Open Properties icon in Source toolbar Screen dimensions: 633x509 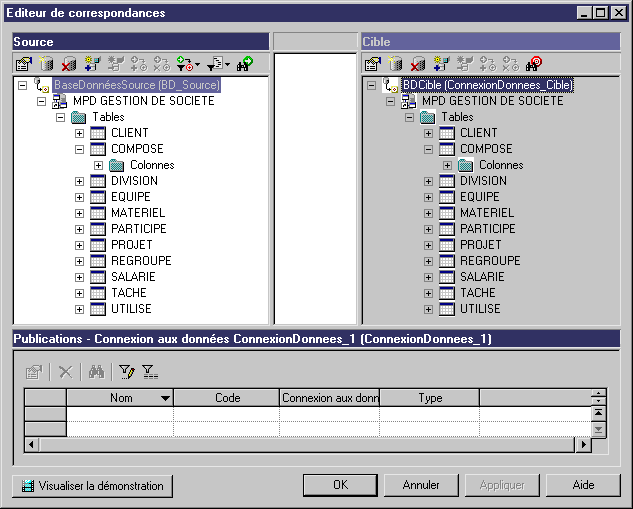click(x=24, y=64)
